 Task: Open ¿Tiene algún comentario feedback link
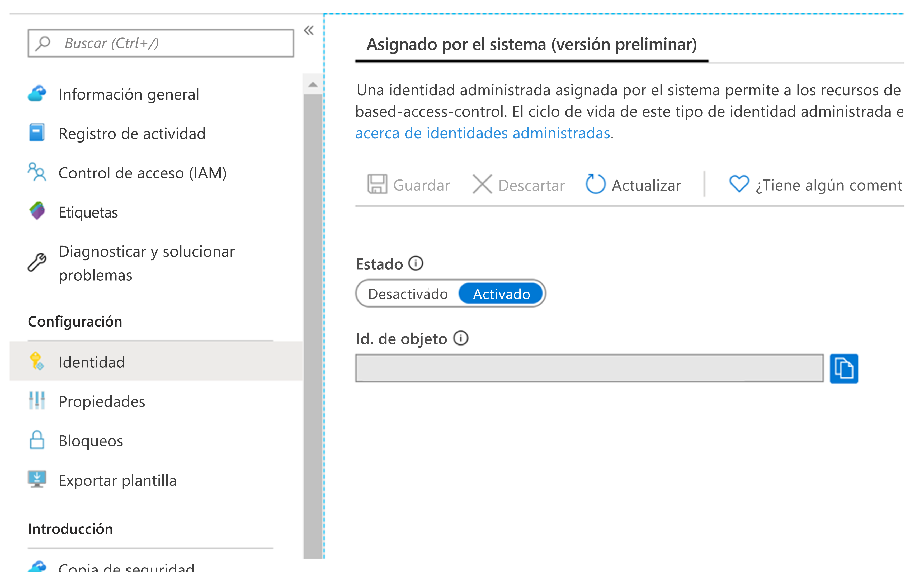pos(829,185)
